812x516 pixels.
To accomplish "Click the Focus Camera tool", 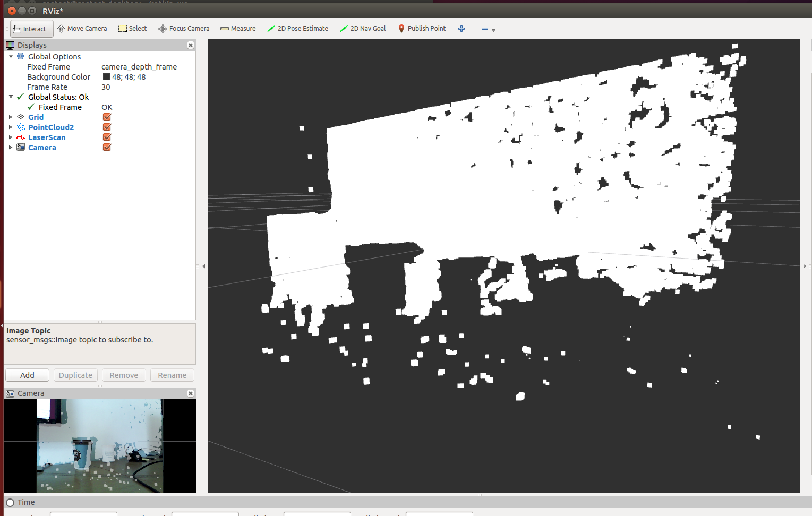I will click(184, 29).
